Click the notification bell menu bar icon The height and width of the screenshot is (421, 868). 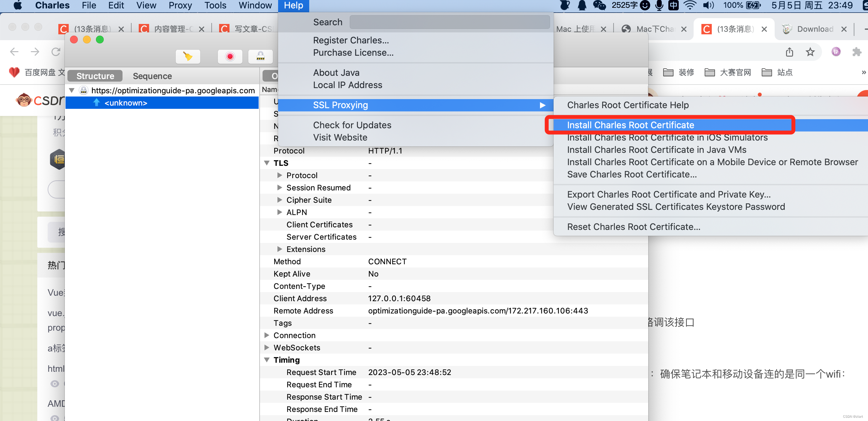point(582,6)
